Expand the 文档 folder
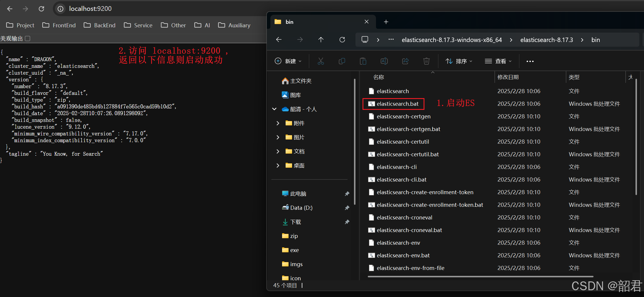 (278, 151)
